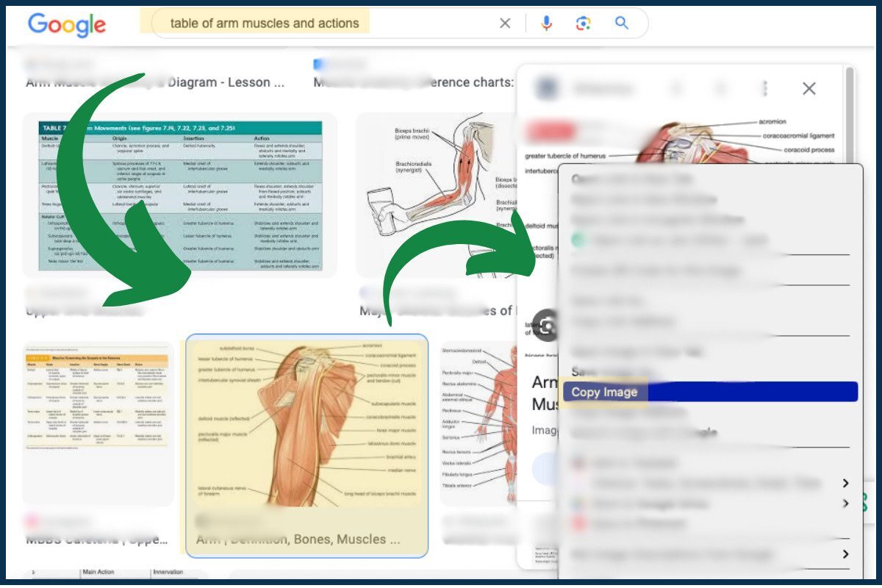Viewport: 882px width, 588px height.
Task: Click the magnifying glass search icon
Action: tap(622, 24)
